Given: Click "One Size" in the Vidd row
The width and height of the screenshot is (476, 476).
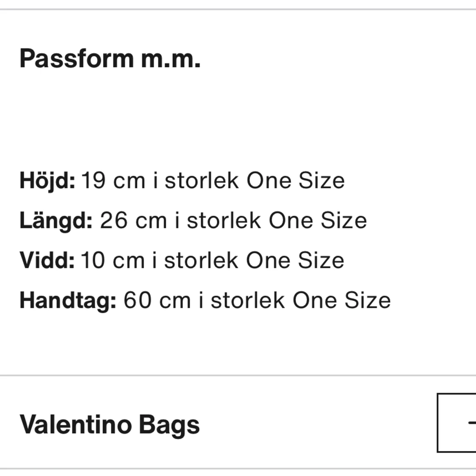Looking at the screenshot, I should coord(295,260).
